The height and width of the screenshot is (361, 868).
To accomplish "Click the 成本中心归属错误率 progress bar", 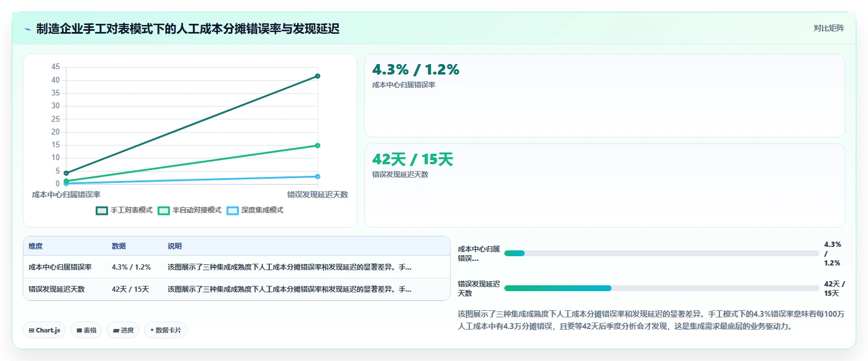I will tap(662, 253).
